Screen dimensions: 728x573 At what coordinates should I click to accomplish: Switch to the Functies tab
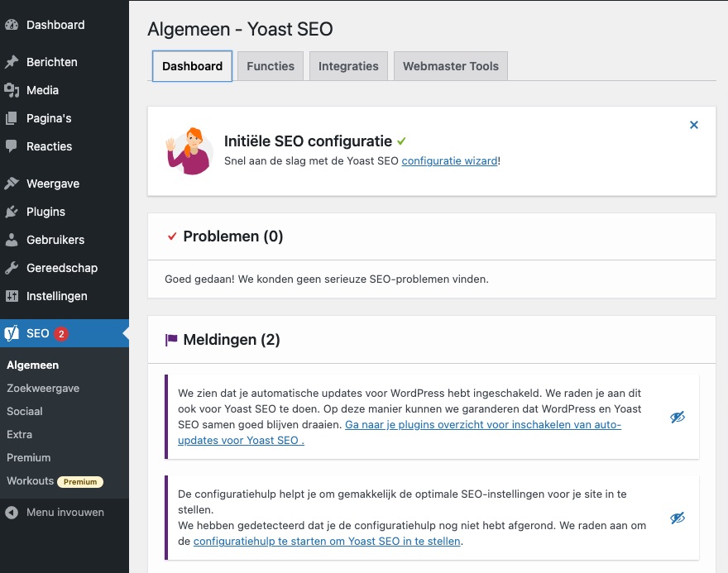point(270,65)
